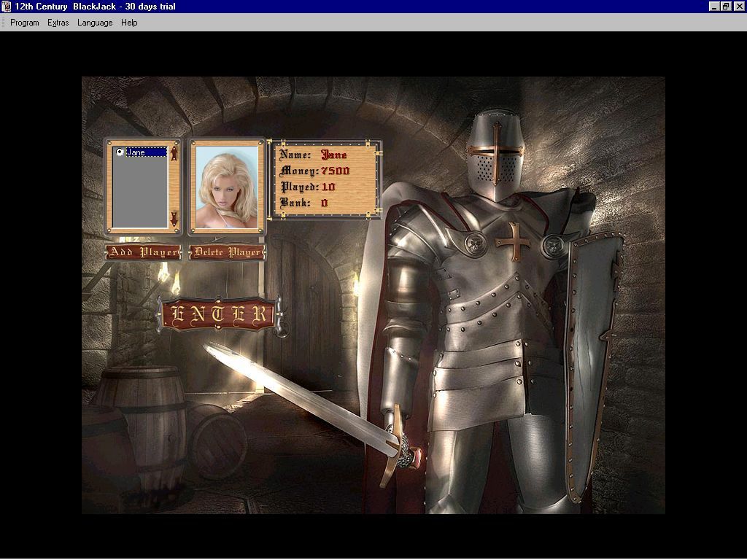This screenshot has width=747, height=560.
Task: Click Jane's portrait picture
Action: (226, 186)
